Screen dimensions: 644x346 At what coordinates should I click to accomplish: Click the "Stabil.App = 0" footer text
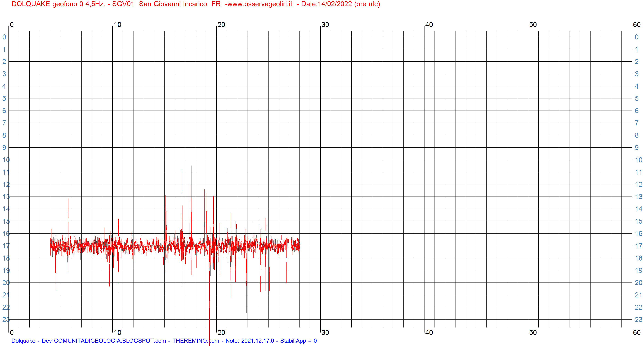click(x=298, y=341)
